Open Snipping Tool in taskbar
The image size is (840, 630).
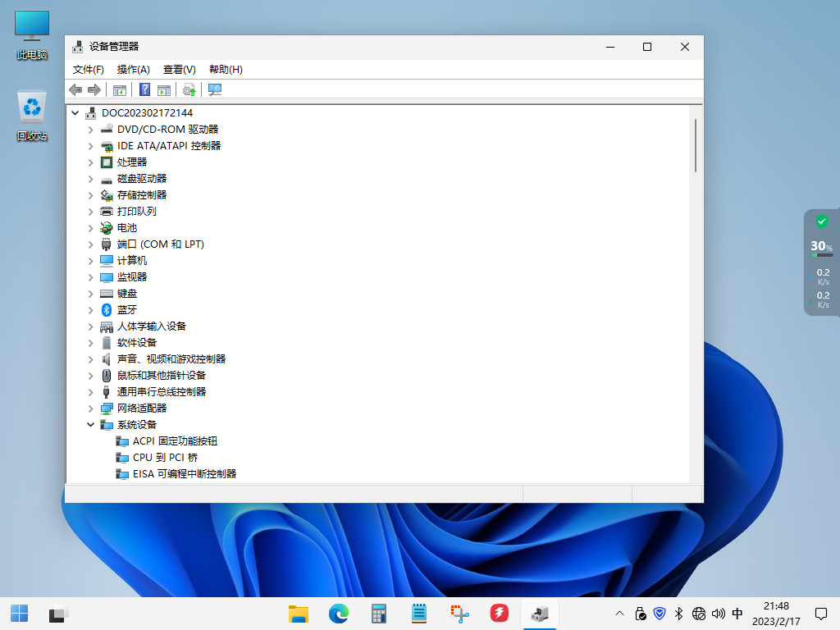click(459, 614)
